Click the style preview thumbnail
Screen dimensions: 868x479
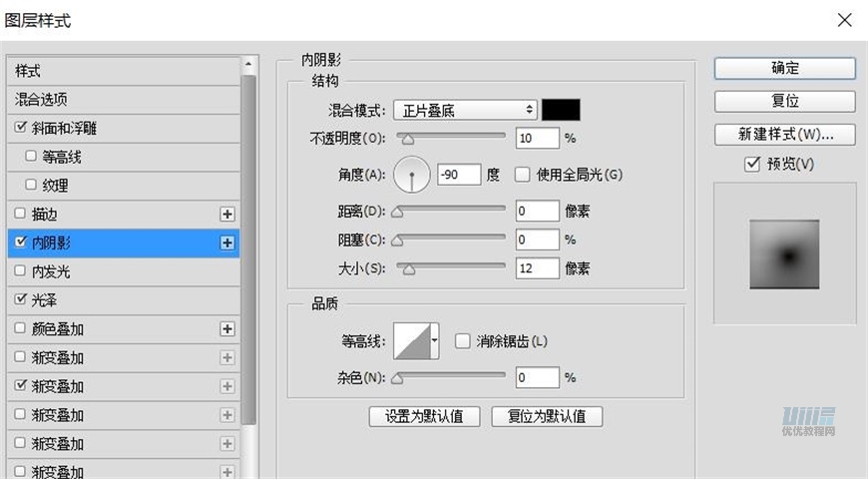[x=784, y=254]
